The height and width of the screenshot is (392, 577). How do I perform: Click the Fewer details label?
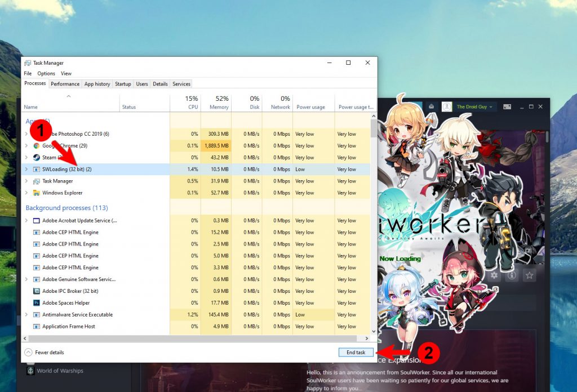pos(50,352)
